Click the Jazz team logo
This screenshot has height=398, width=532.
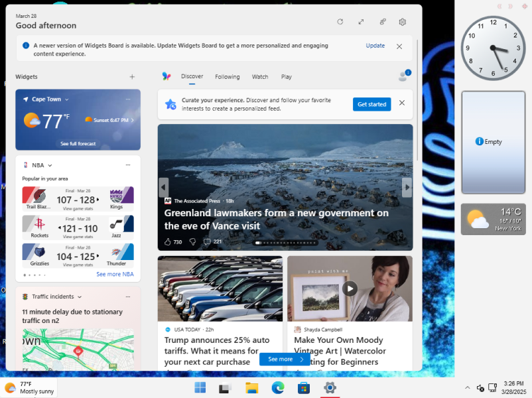tap(116, 224)
